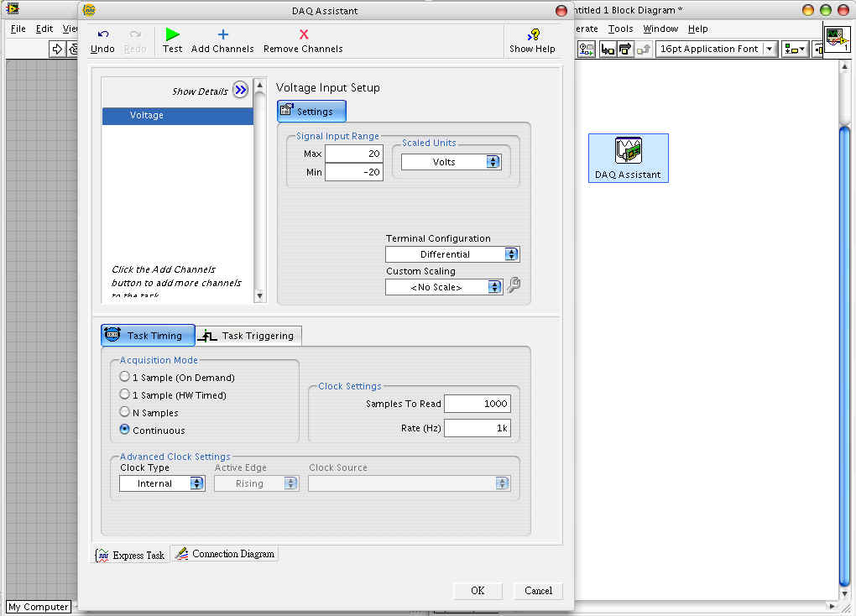
Task: Switch to Express Task tab
Action: (131, 555)
